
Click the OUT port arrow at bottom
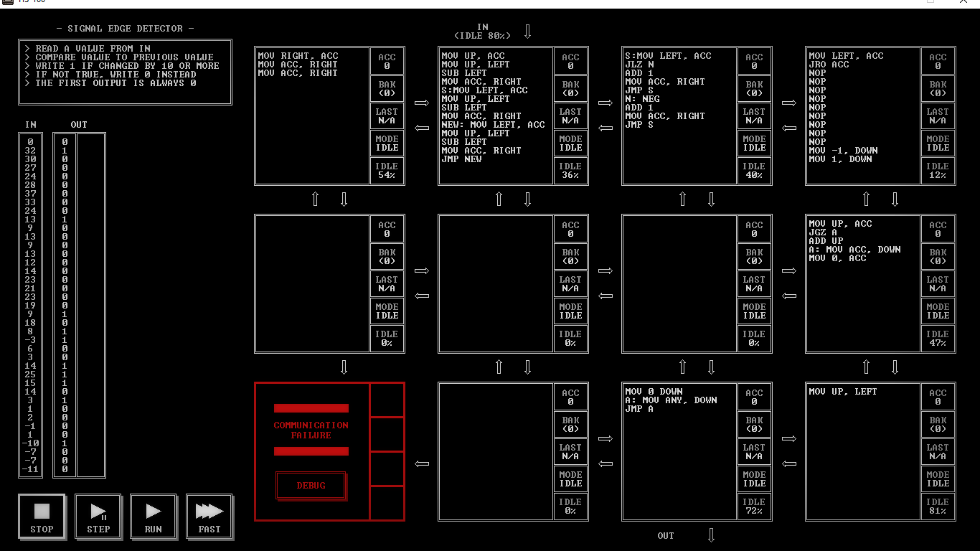click(711, 535)
